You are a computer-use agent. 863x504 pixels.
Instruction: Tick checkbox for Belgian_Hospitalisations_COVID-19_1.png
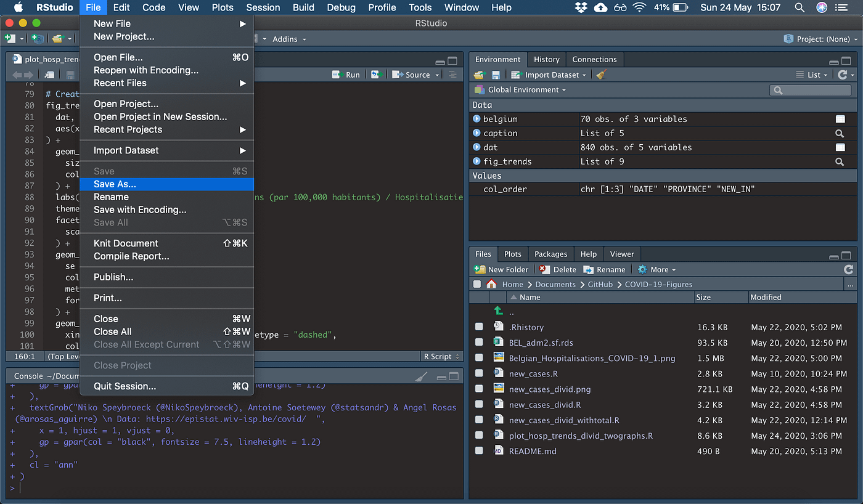coord(479,358)
